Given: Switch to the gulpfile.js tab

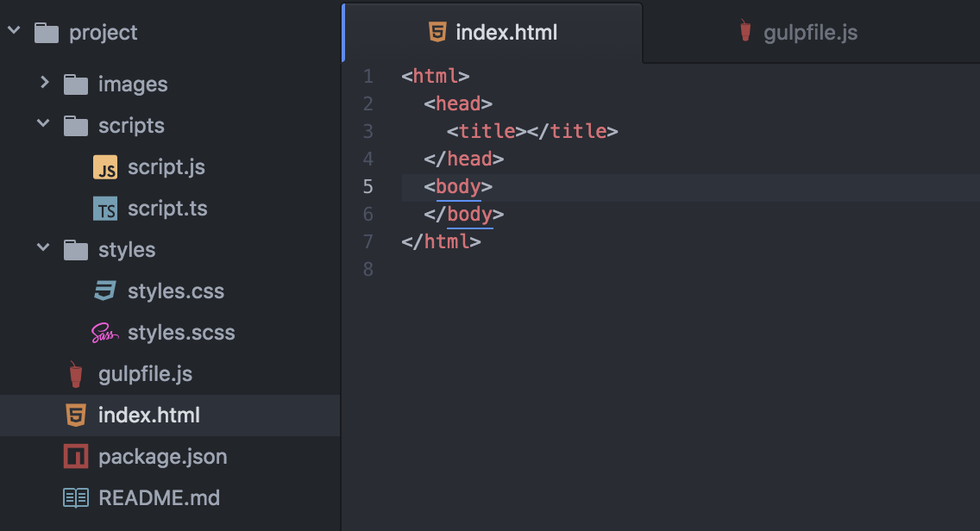Looking at the screenshot, I should pyautogui.click(x=809, y=32).
